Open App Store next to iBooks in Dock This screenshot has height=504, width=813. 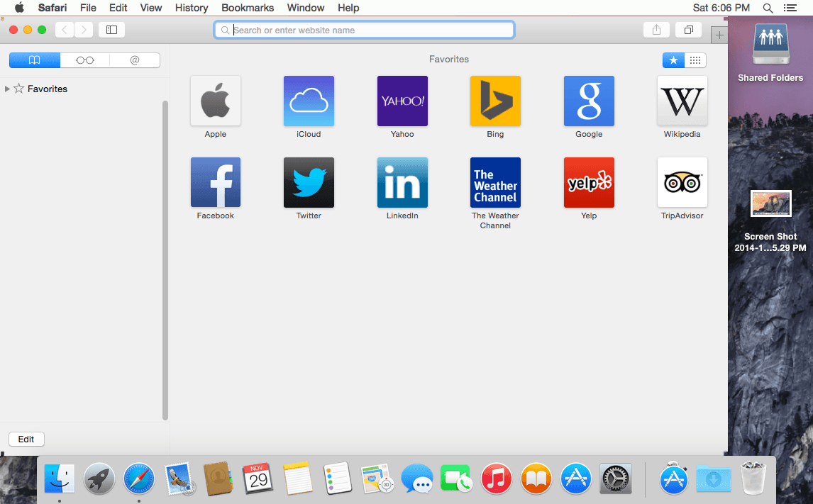click(x=575, y=478)
